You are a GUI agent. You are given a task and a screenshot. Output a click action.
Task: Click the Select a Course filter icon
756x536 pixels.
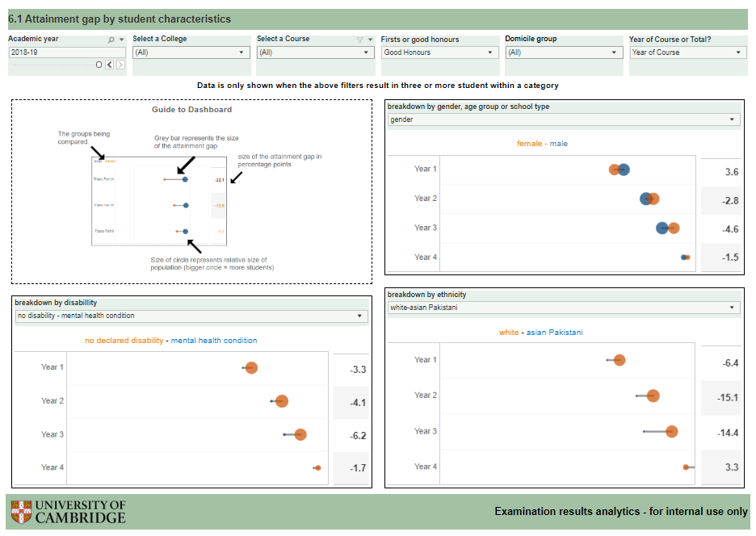tap(360, 40)
